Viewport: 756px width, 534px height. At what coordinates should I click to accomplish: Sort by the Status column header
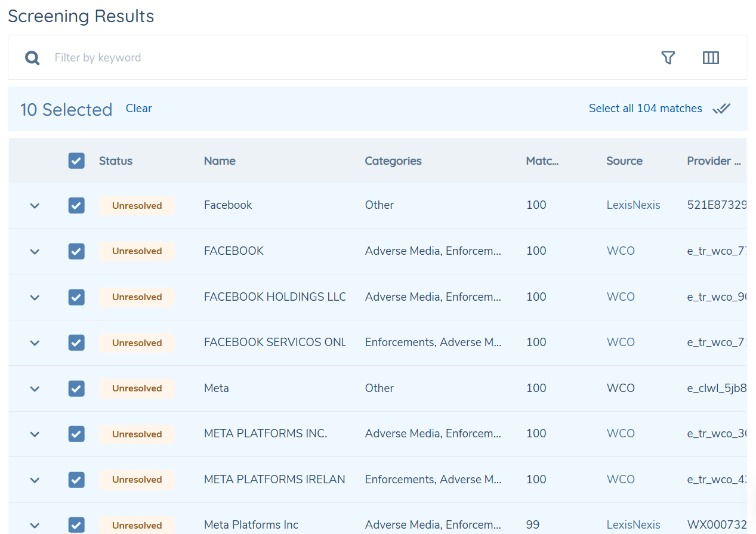tap(116, 160)
